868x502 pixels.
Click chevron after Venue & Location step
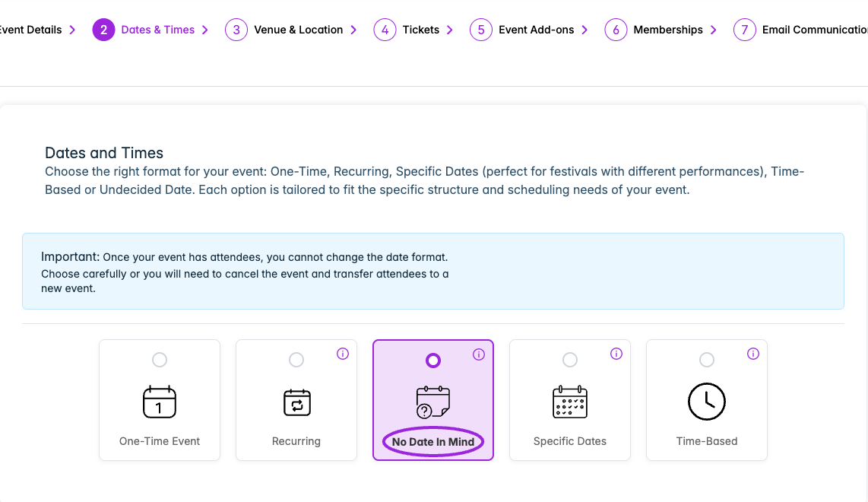click(353, 30)
